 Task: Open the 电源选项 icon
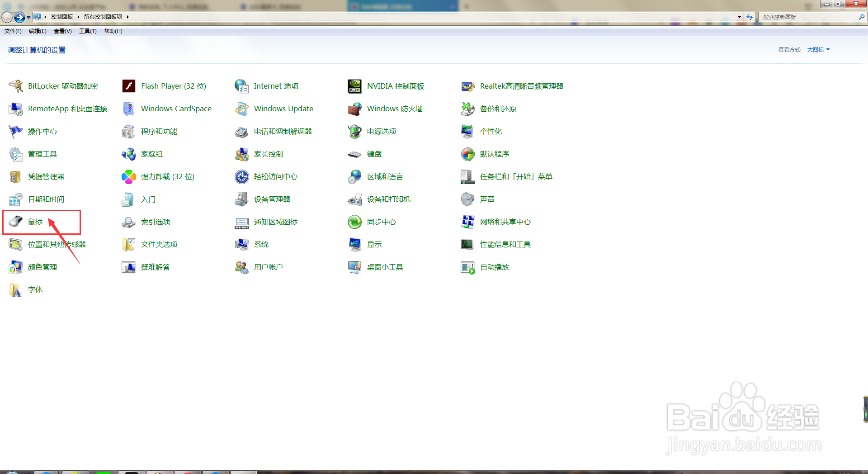(x=355, y=131)
